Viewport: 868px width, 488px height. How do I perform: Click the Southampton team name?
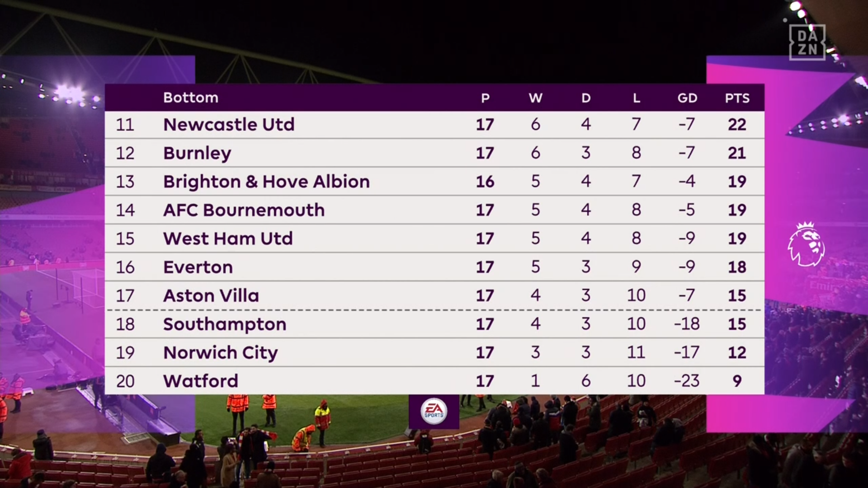click(225, 324)
